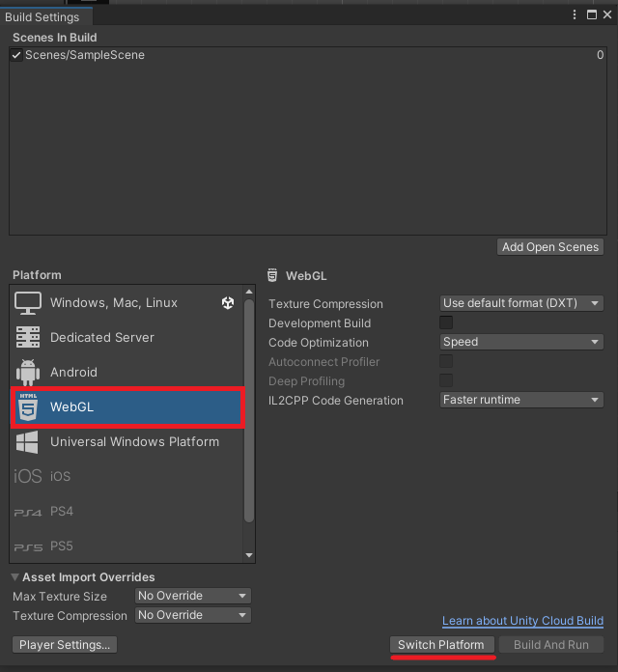Open the Build Settings three-dot menu

coord(575,15)
